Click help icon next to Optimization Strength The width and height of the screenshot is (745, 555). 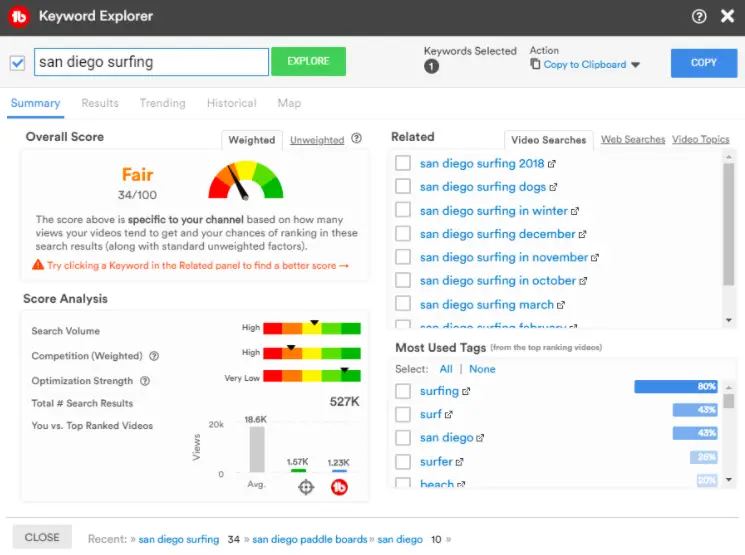(x=145, y=381)
